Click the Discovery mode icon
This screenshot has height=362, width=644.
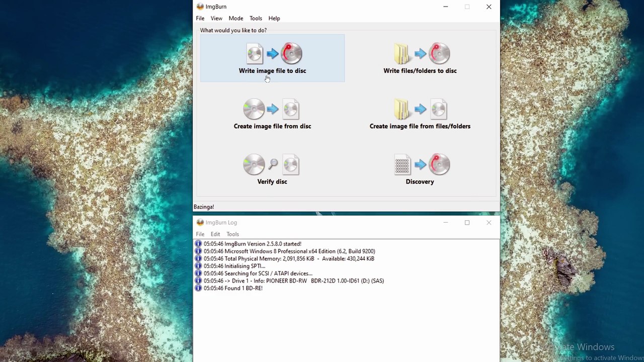[x=422, y=164]
